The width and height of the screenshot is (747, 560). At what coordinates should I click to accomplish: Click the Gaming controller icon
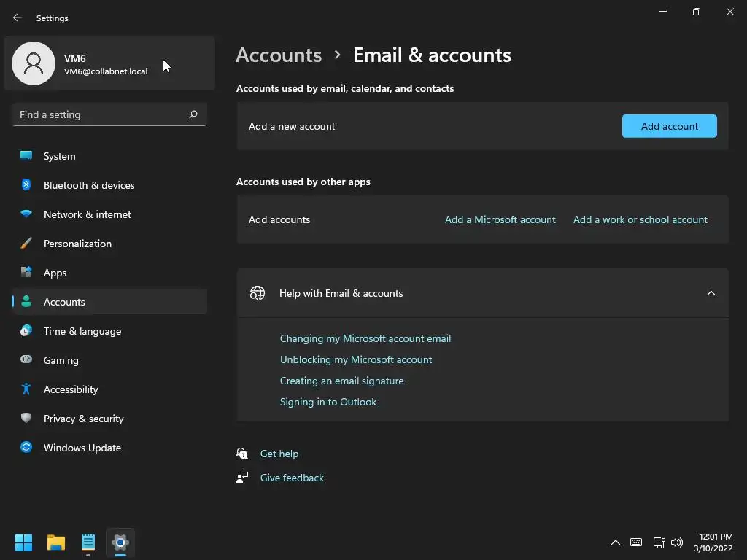click(x=26, y=359)
